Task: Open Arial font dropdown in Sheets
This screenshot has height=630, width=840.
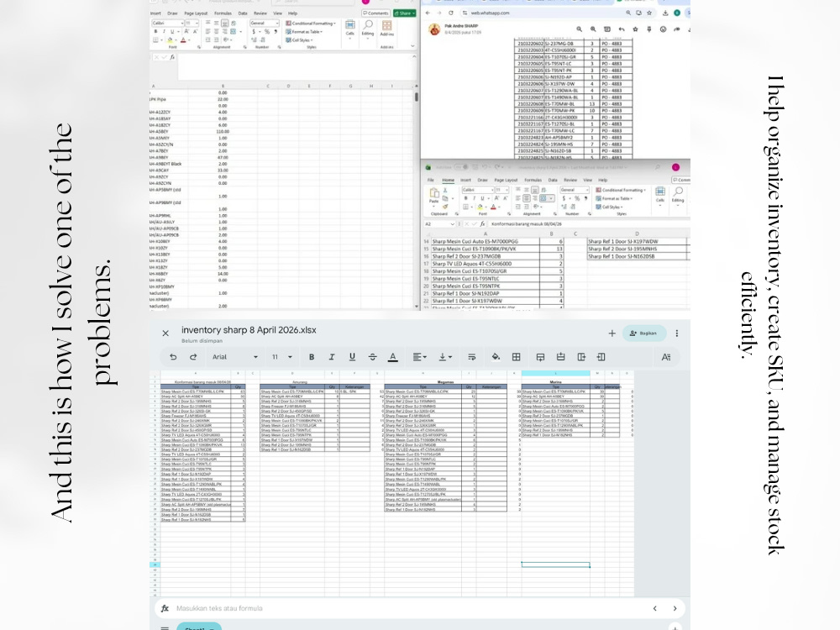Action: tap(234, 357)
